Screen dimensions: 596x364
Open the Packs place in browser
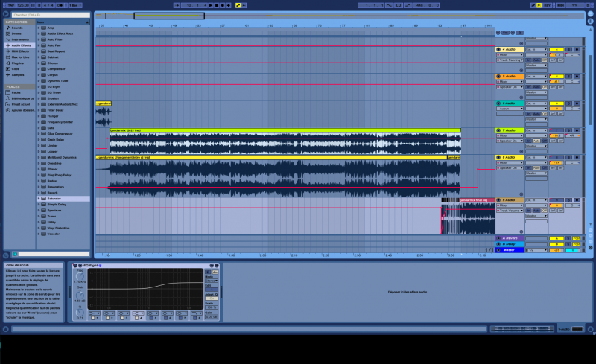click(16, 92)
